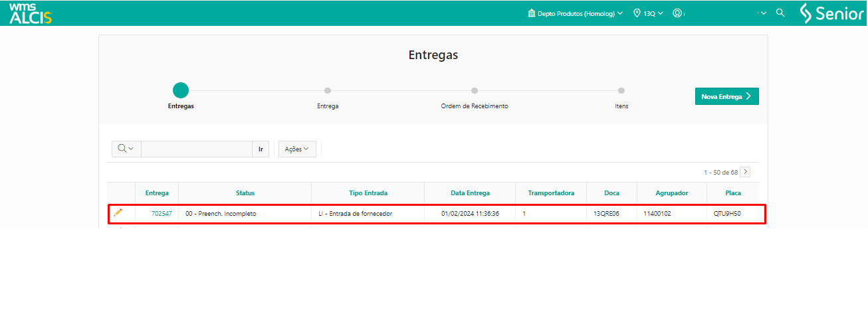Image resolution: width=868 pixels, height=320 pixels.
Task: Click dock cell 13QRE06
Action: pyautogui.click(x=606, y=214)
